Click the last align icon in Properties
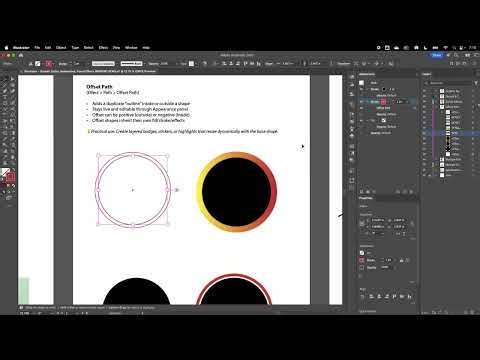480x360 pixels. point(410,297)
